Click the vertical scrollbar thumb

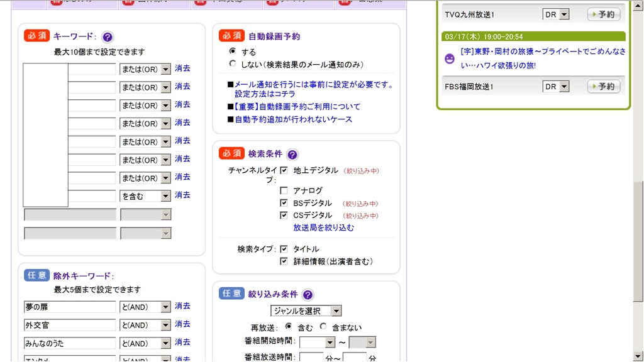(638, 242)
